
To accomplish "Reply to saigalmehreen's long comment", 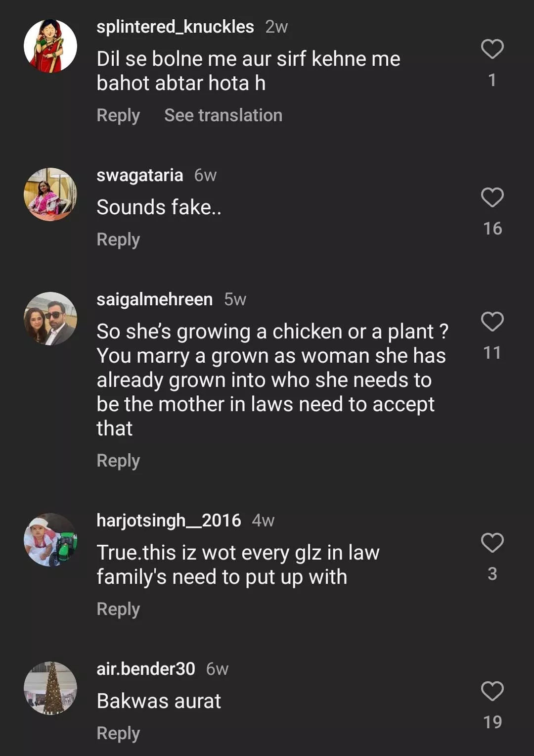I will click(x=118, y=461).
